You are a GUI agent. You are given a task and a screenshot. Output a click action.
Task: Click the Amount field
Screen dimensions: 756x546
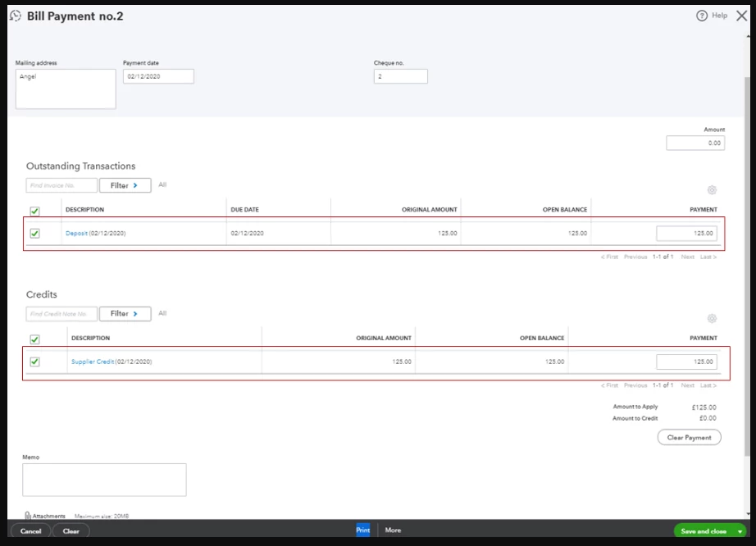pyautogui.click(x=695, y=143)
